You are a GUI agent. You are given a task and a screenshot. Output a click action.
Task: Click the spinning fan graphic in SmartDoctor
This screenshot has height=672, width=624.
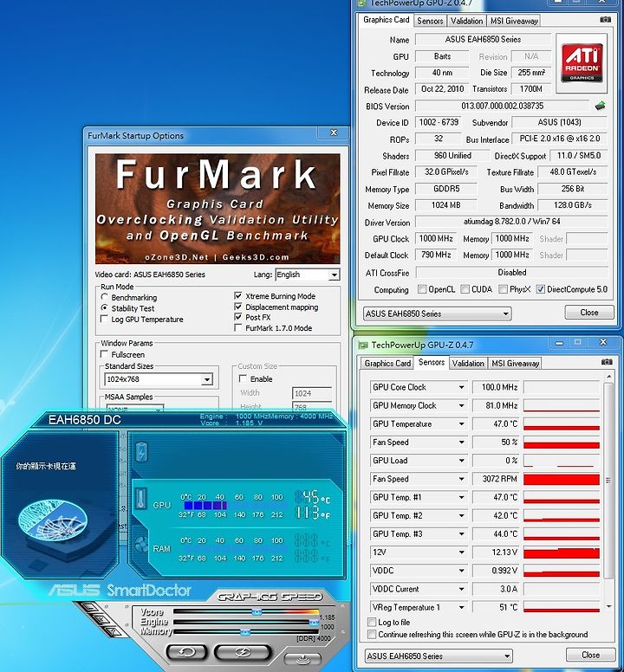pos(52,520)
